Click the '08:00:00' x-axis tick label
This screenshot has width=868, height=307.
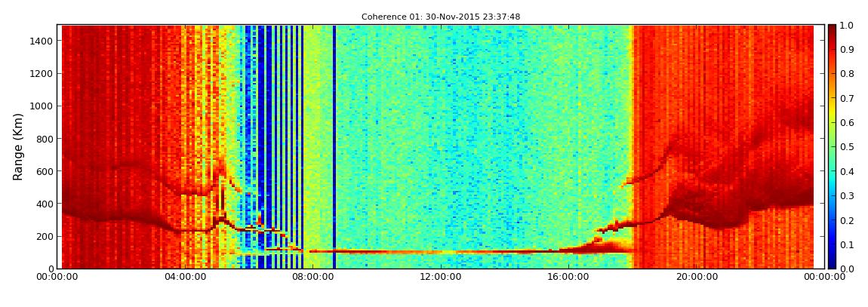[x=312, y=277]
